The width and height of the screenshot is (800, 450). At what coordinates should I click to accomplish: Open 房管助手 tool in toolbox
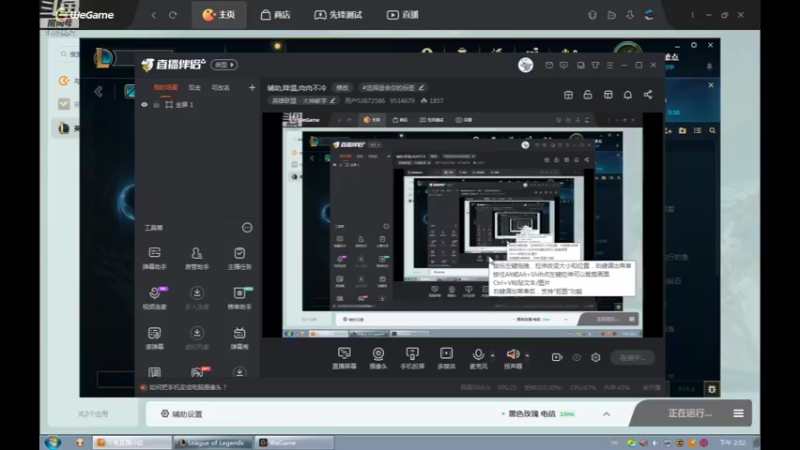pyautogui.click(x=197, y=258)
